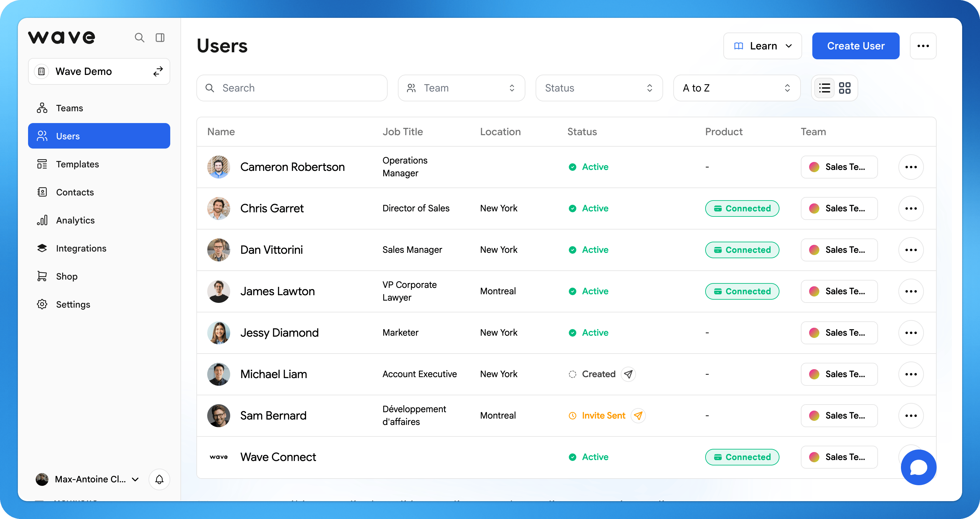This screenshot has width=980, height=519.
Task: Open Analytics page
Action: point(99,220)
